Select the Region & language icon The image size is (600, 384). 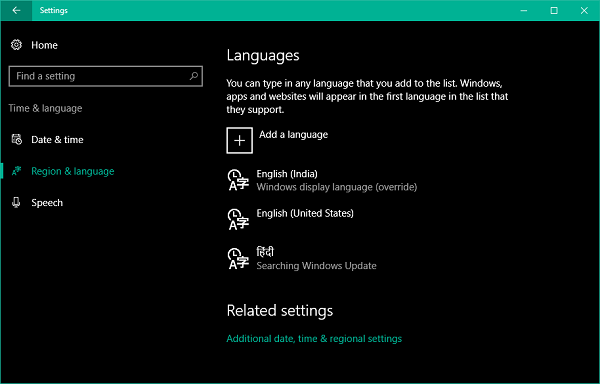tap(16, 171)
